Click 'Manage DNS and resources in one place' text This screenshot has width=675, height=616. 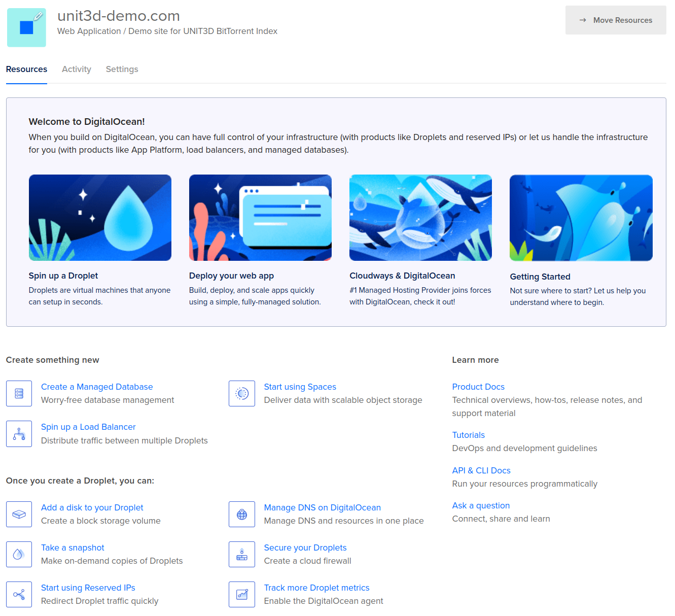point(344,521)
